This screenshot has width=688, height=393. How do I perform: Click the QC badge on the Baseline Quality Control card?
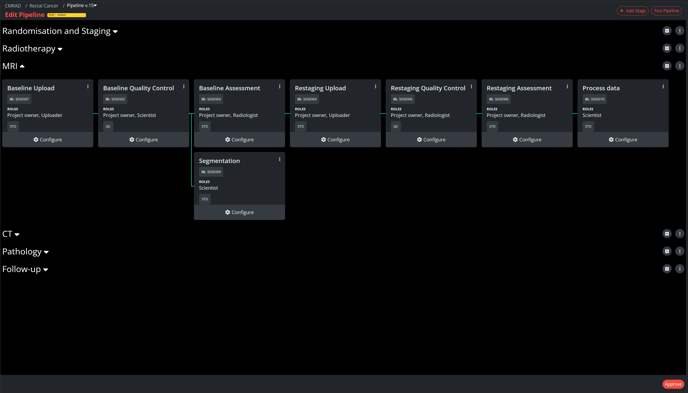click(108, 126)
